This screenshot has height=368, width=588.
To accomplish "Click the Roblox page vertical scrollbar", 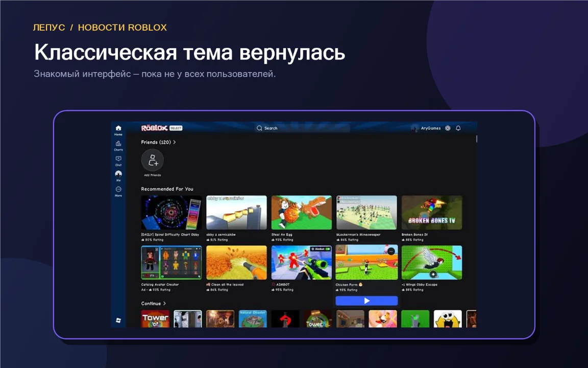I will tap(477, 139).
